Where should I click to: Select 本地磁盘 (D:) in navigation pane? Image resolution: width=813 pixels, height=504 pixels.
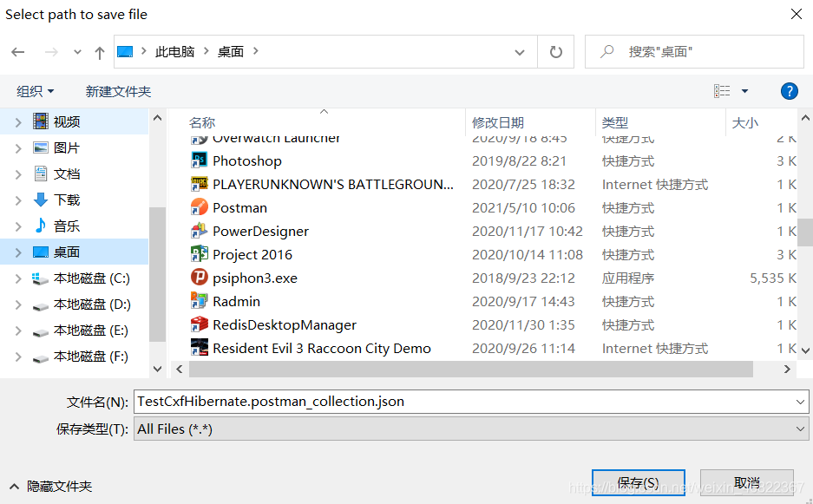coord(92,304)
